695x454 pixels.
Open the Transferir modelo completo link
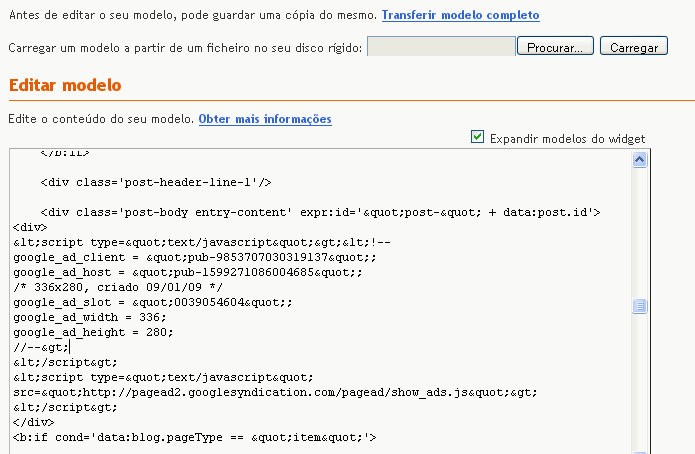pos(461,15)
